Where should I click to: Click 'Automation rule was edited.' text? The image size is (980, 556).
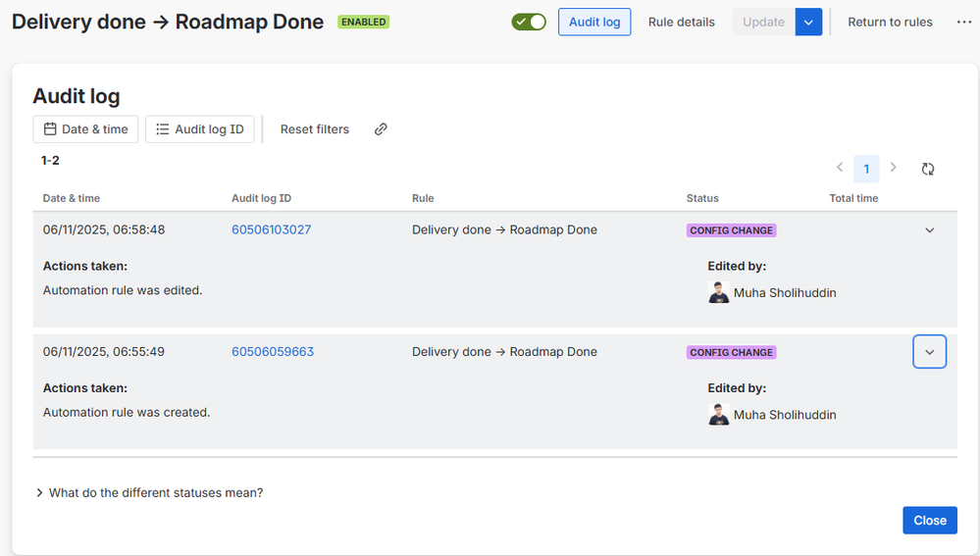[123, 290]
